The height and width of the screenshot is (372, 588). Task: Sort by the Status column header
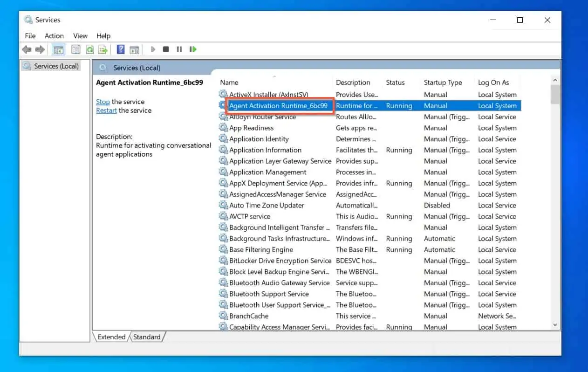point(401,83)
